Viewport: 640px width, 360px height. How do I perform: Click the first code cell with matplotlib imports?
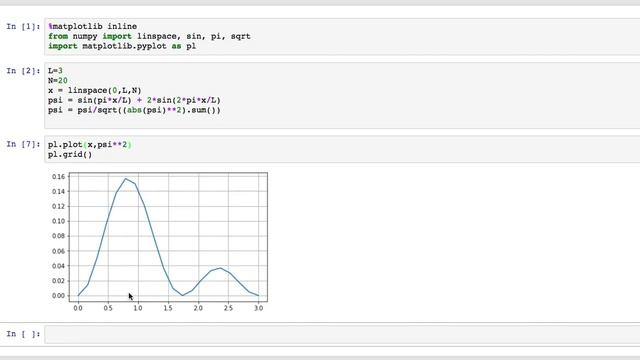(342, 37)
